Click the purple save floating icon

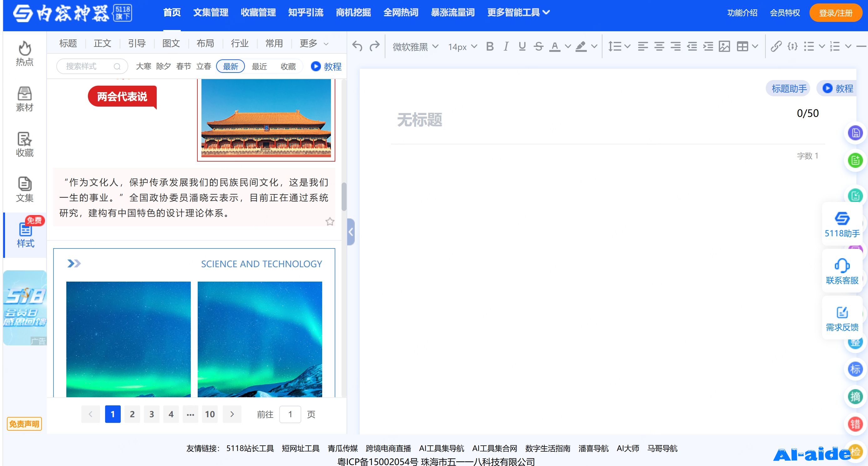tap(855, 133)
